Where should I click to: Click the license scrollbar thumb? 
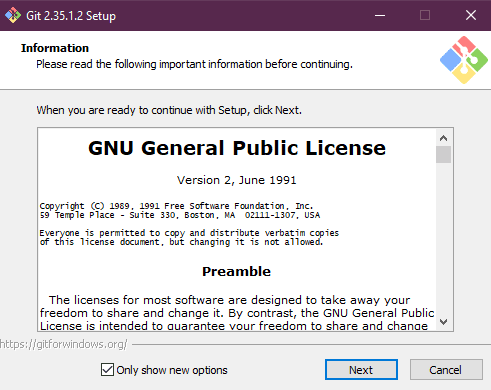coord(443,155)
